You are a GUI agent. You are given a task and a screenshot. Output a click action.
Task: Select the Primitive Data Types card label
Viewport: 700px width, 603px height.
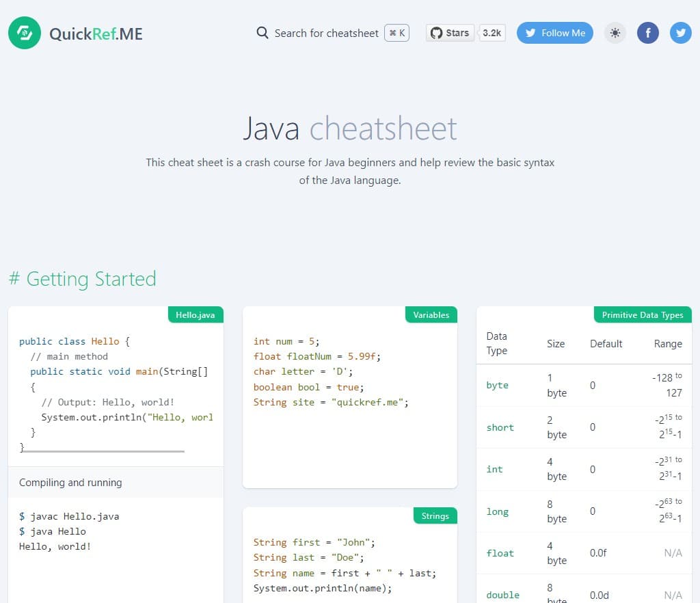pos(642,315)
